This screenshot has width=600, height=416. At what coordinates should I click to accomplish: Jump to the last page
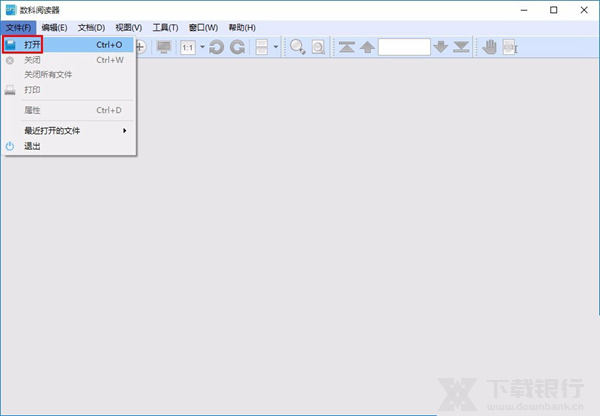point(461,47)
